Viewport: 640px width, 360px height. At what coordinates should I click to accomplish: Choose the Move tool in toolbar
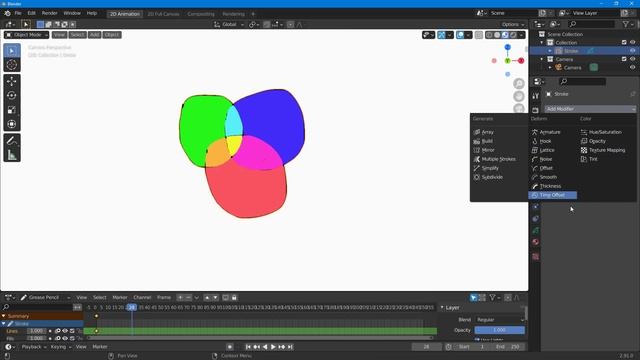(12, 81)
